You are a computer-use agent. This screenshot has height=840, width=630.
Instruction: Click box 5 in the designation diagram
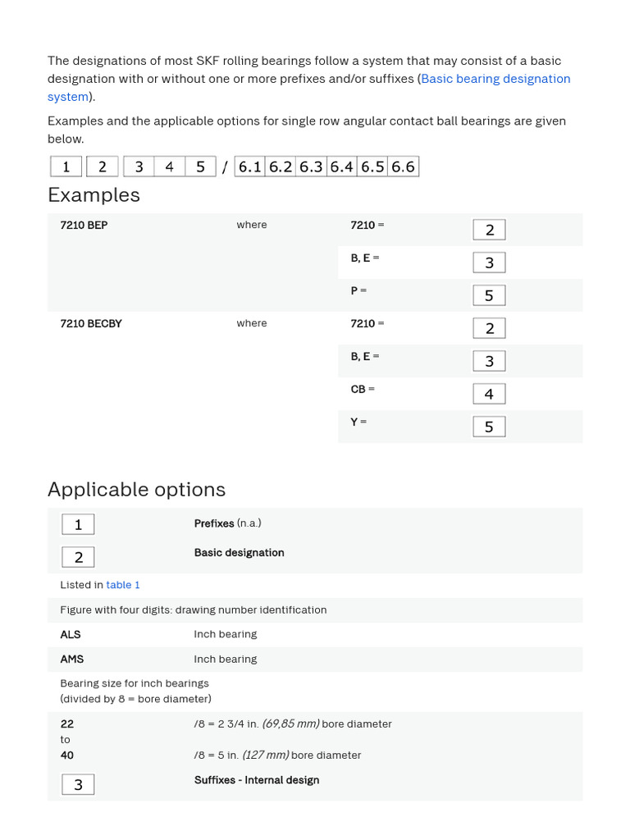(x=200, y=167)
